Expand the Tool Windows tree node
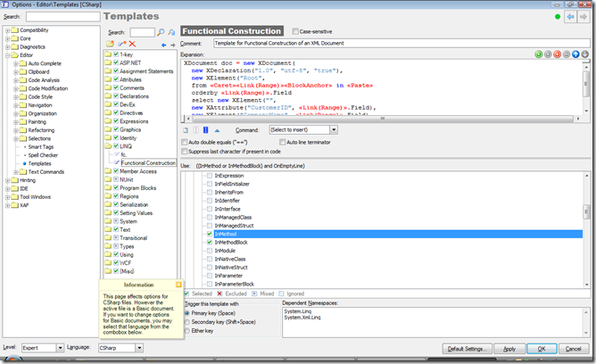This screenshot has width=596, height=364. click(x=8, y=197)
